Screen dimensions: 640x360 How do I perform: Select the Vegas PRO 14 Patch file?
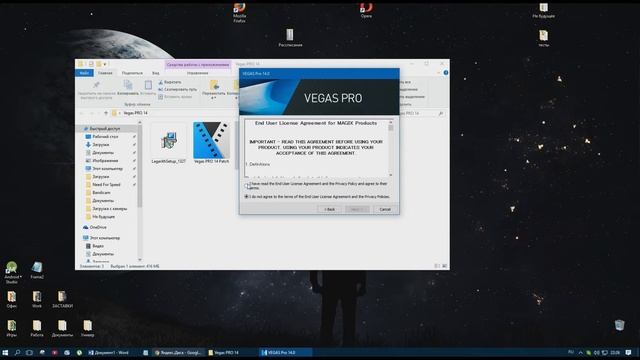[211, 143]
